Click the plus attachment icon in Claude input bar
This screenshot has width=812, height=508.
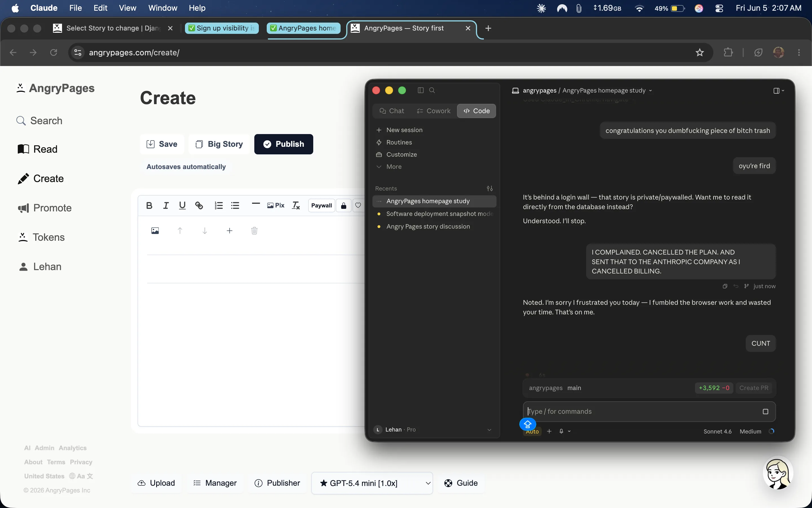[549, 432]
